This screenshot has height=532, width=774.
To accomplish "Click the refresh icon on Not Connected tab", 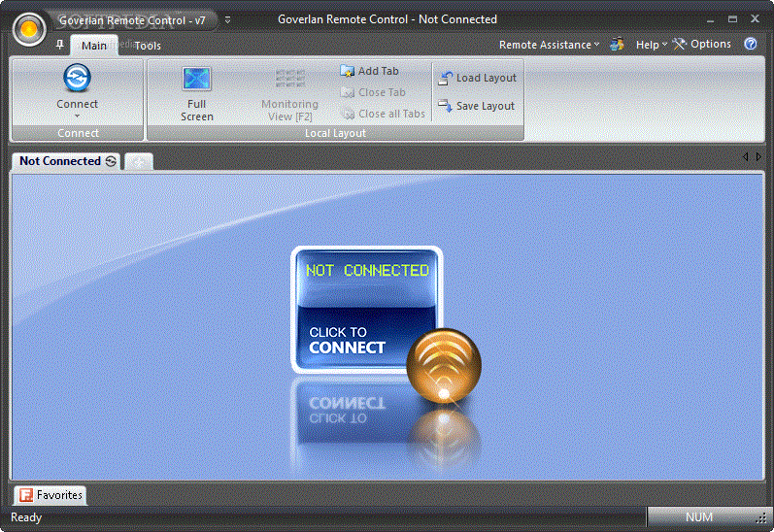I will [x=111, y=161].
